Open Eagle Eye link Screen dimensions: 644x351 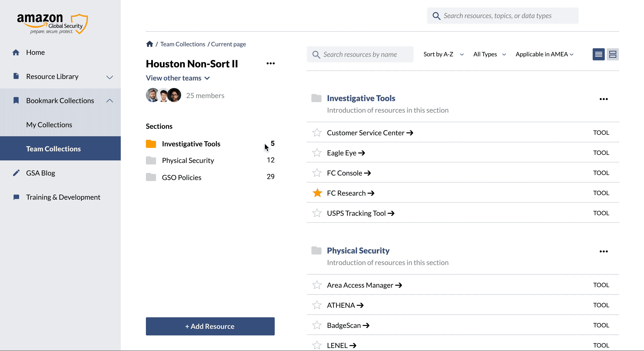point(346,153)
